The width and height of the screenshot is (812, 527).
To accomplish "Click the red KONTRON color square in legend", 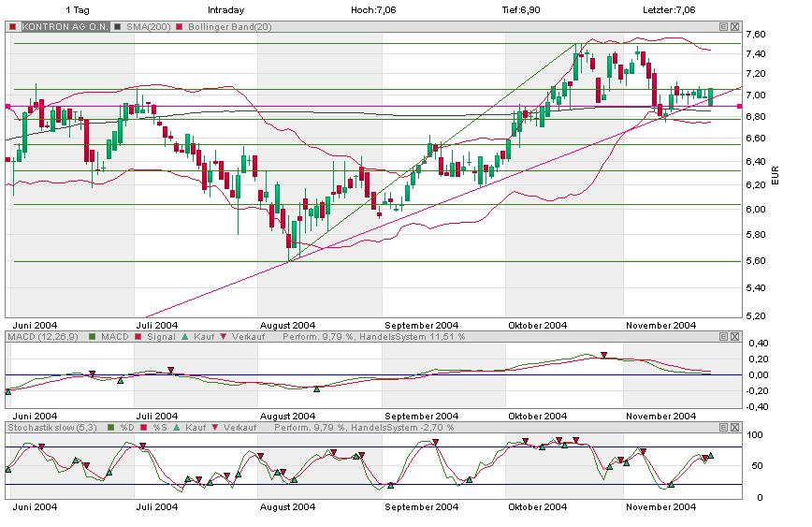I will (12, 27).
